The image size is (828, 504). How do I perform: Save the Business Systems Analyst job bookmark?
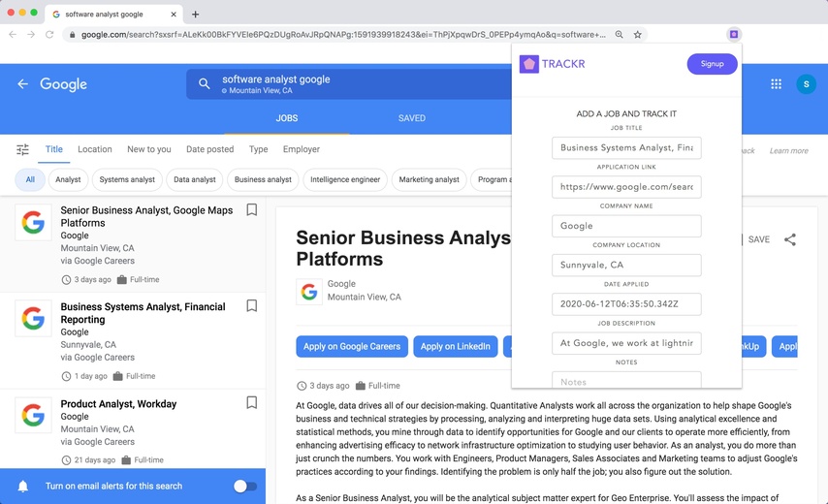(x=251, y=305)
